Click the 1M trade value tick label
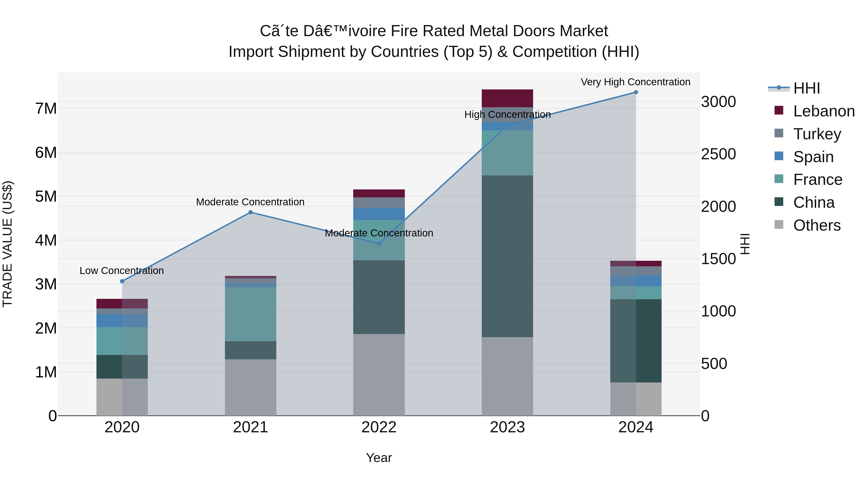 click(46, 372)
